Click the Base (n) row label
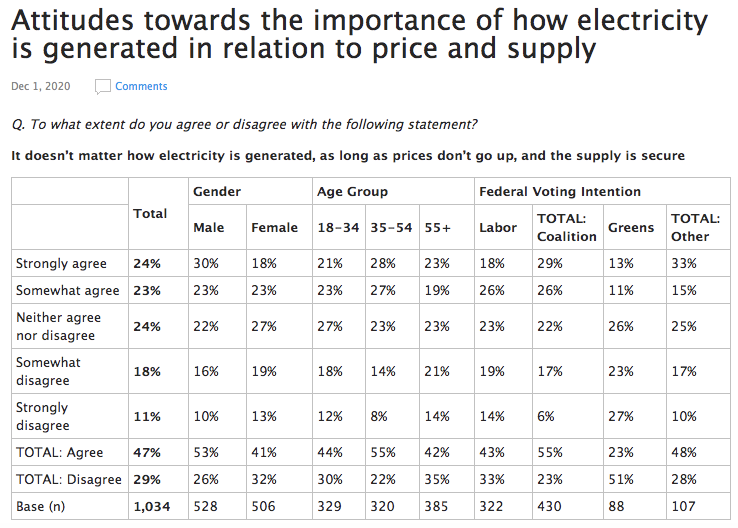The image size is (738, 528). tap(43, 507)
